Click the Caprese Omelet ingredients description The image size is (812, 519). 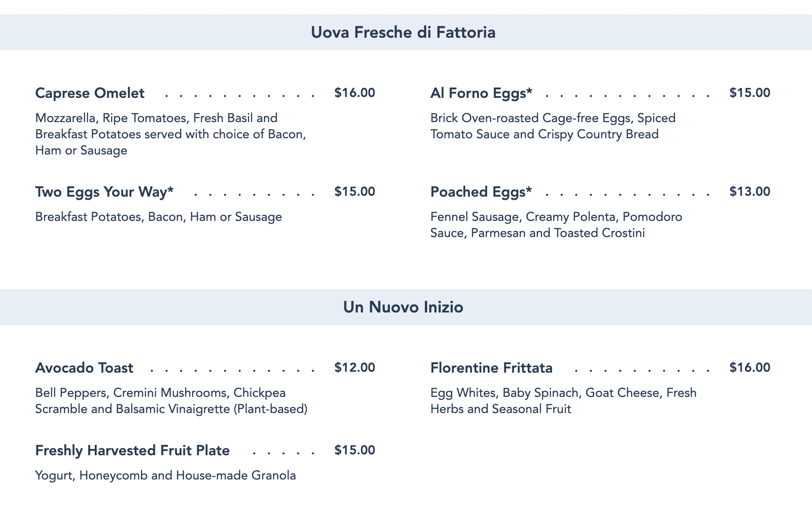(x=171, y=134)
